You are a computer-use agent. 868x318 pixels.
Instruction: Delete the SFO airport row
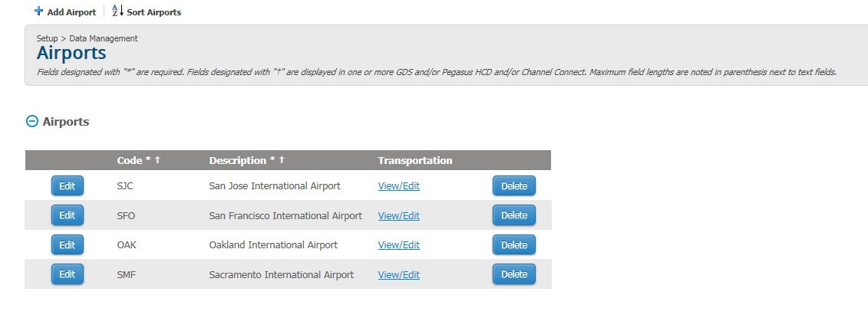tap(514, 215)
